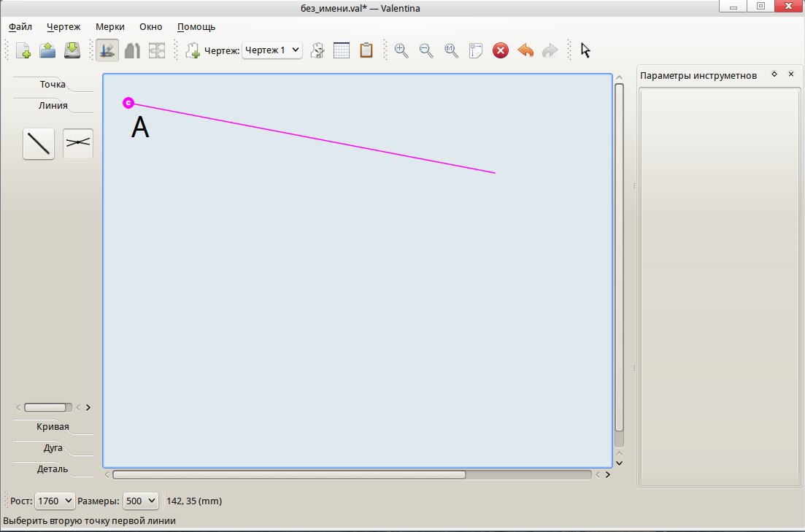The image size is (805, 532).
Task: Click the toolbox horizontal scrollbar handle
Action: click(46, 407)
